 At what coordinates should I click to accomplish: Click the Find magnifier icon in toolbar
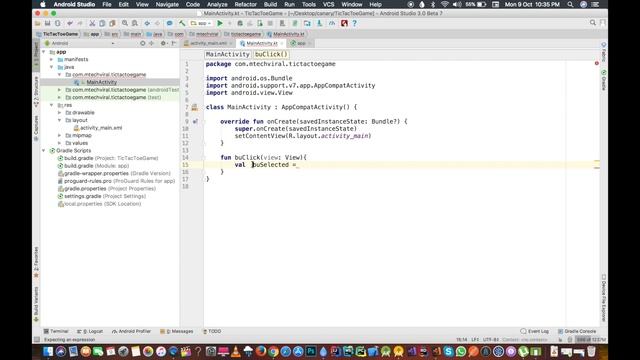pyautogui.click(x=125, y=23)
